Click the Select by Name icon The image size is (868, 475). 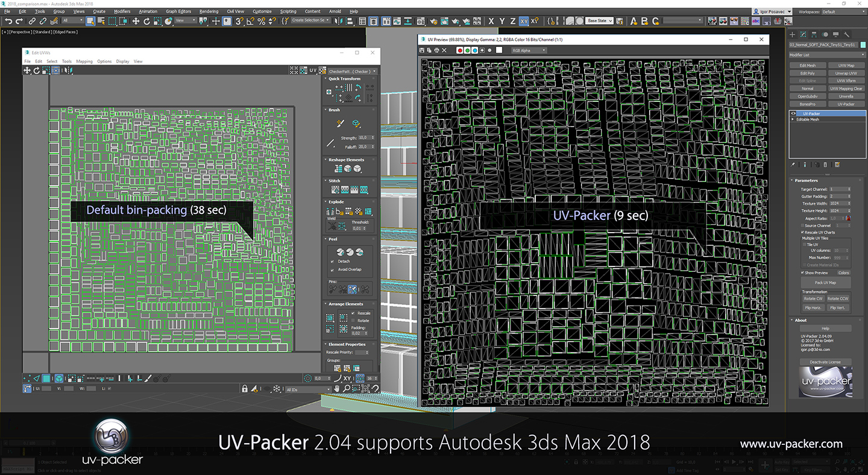pyautogui.click(x=101, y=21)
